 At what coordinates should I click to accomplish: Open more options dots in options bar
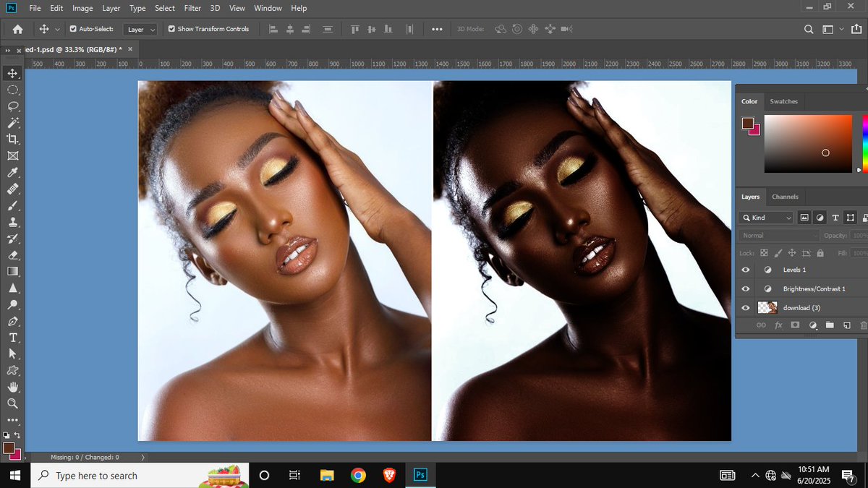pyautogui.click(x=437, y=29)
